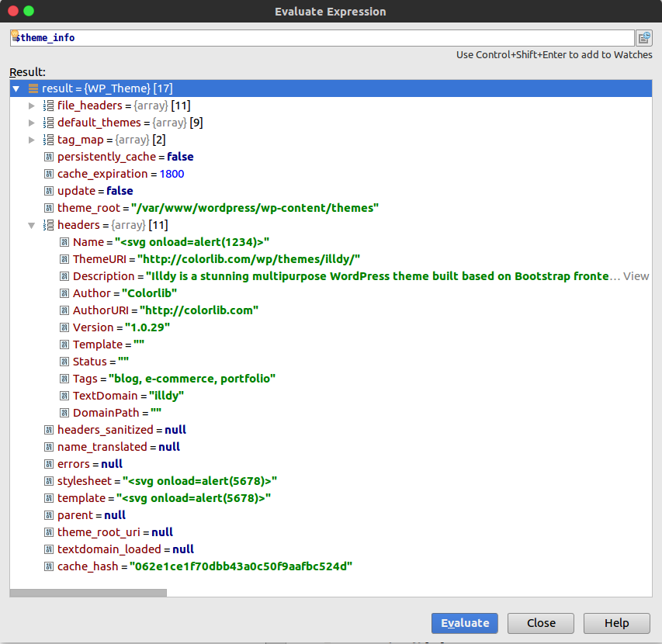The width and height of the screenshot is (662, 644).
Task: Expand the tag_map array node
Action: 32,140
